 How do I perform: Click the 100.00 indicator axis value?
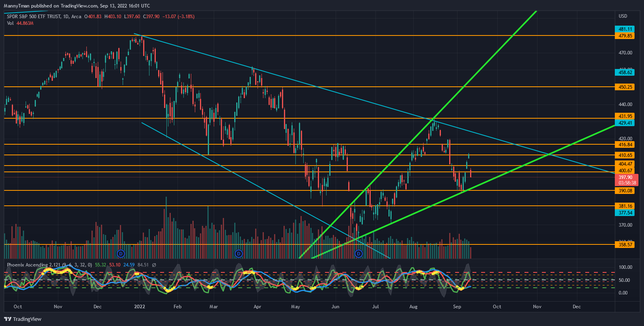tap(625, 267)
